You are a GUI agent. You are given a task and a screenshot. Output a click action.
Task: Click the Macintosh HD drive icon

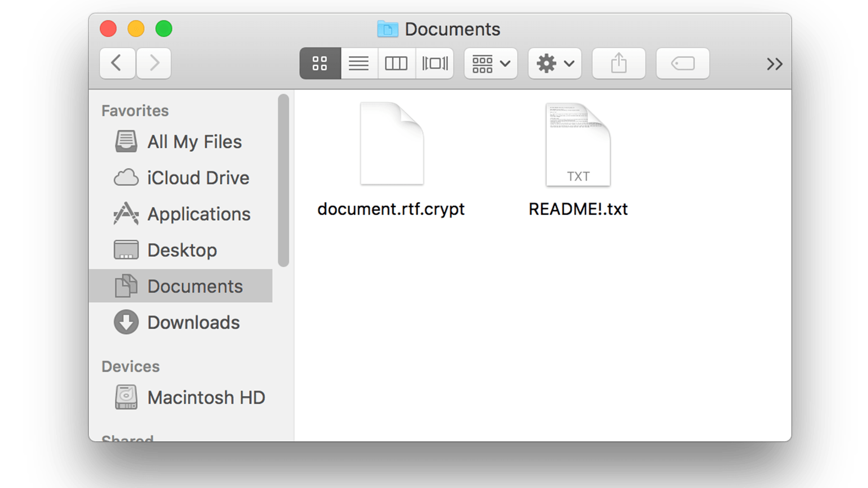click(x=126, y=397)
